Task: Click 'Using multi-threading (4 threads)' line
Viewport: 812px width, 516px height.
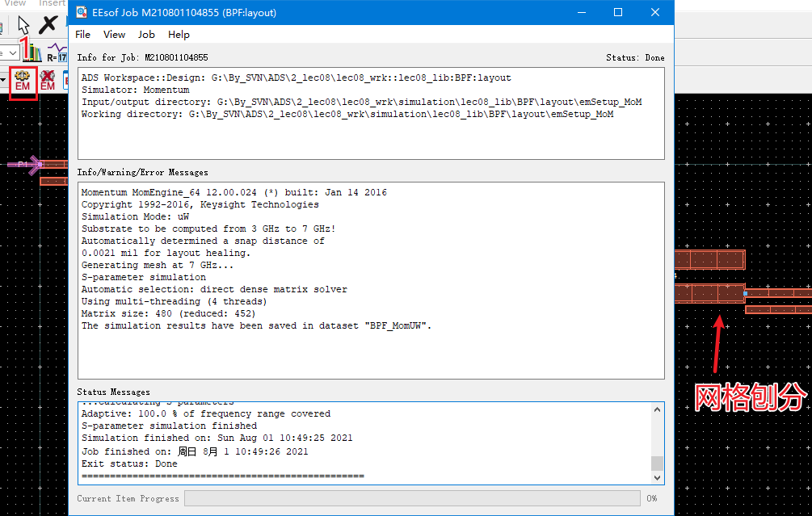Action: tap(174, 301)
